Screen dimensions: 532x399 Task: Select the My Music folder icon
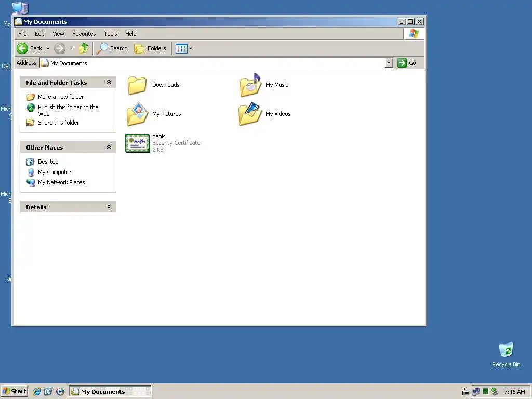[250, 85]
